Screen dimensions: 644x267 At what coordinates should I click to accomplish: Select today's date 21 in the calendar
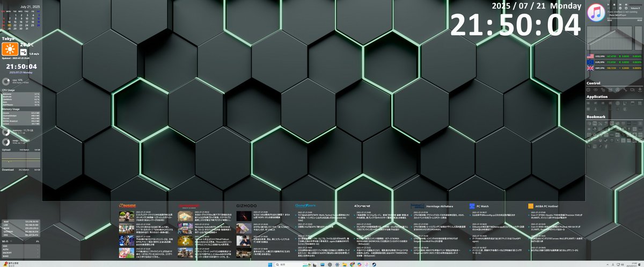(9, 25)
